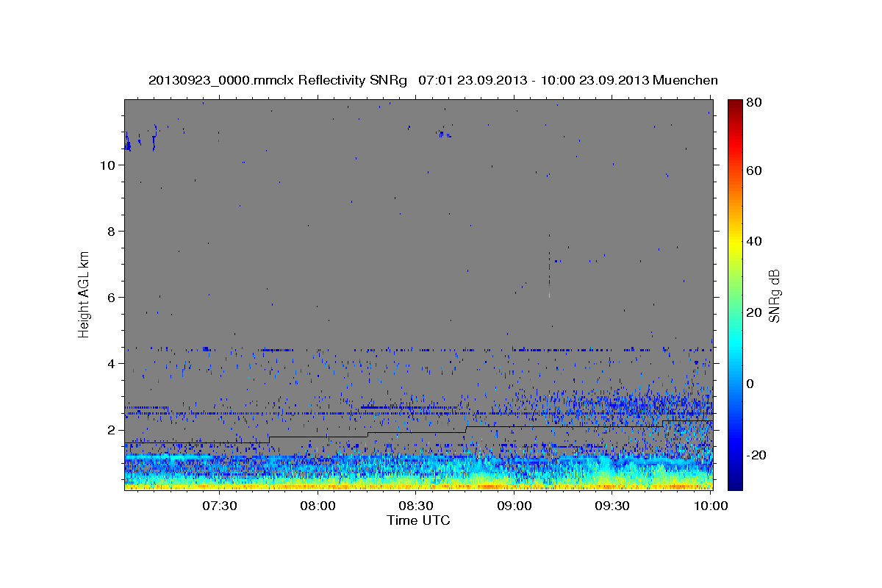882x588 pixels.
Task: Click the 'Height AGL km' axis label
Action: coord(85,293)
